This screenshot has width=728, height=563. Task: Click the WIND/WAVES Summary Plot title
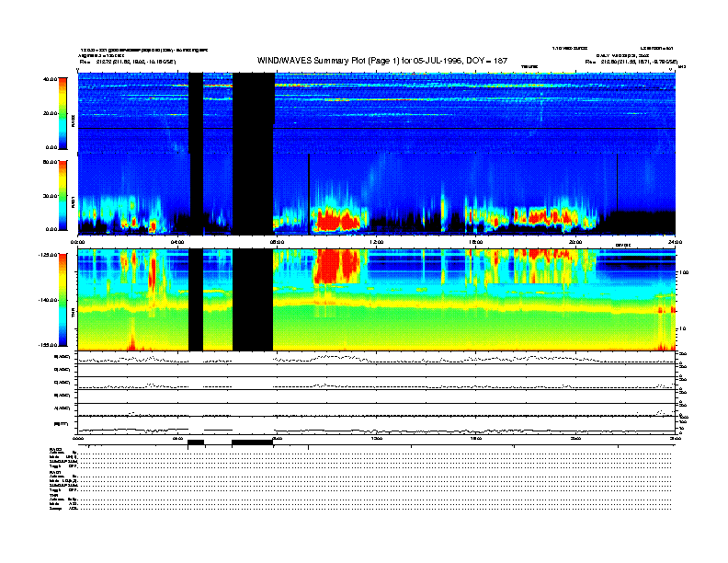tap(382, 61)
